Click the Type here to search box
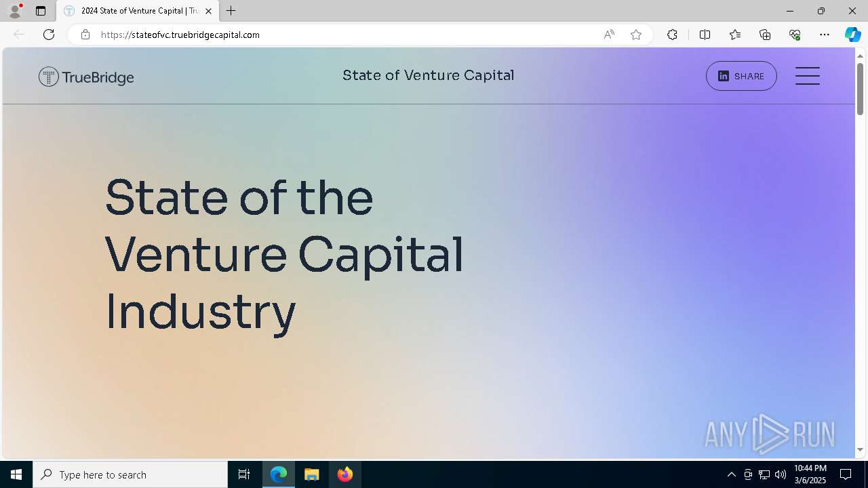Viewport: 868px width, 488px height. (x=130, y=474)
